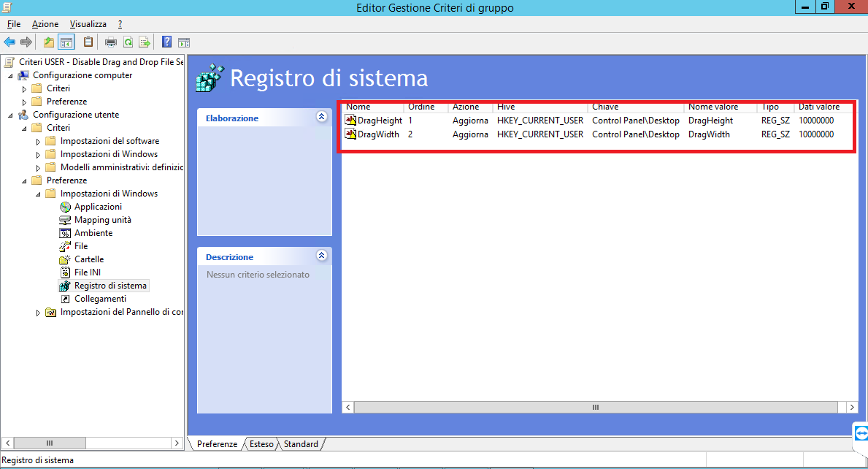Sort list by Nome valore column header
The height and width of the screenshot is (469, 868).
pos(721,107)
